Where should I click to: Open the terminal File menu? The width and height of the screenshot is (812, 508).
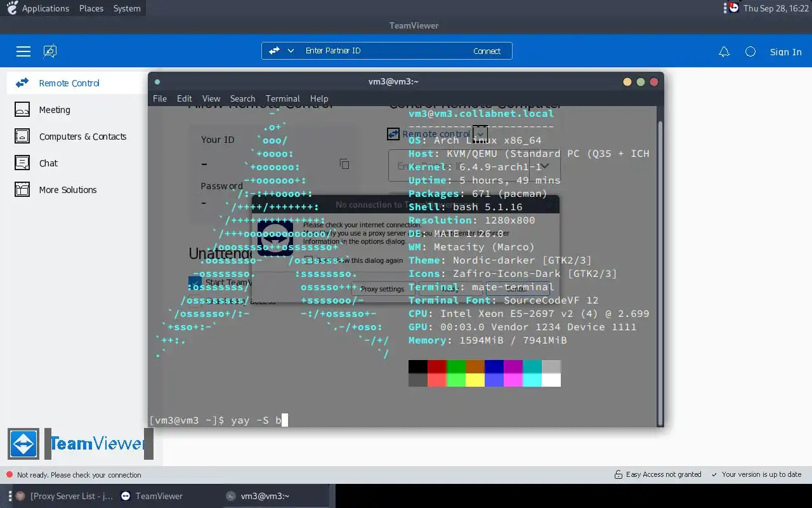pos(160,98)
